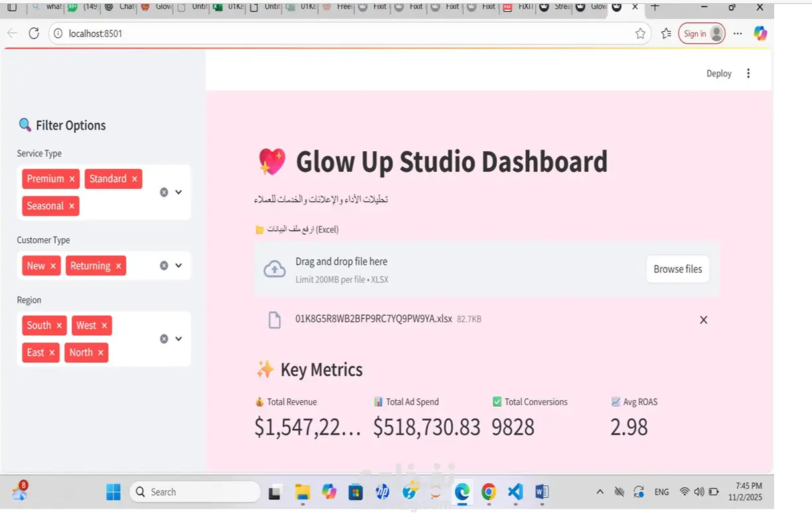812x513 pixels.
Task: Open Microsoft Store from taskbar
Action: point(356,492)
